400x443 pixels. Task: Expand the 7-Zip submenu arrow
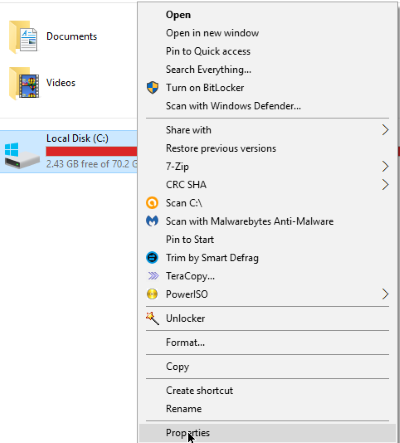pos(385,166)
